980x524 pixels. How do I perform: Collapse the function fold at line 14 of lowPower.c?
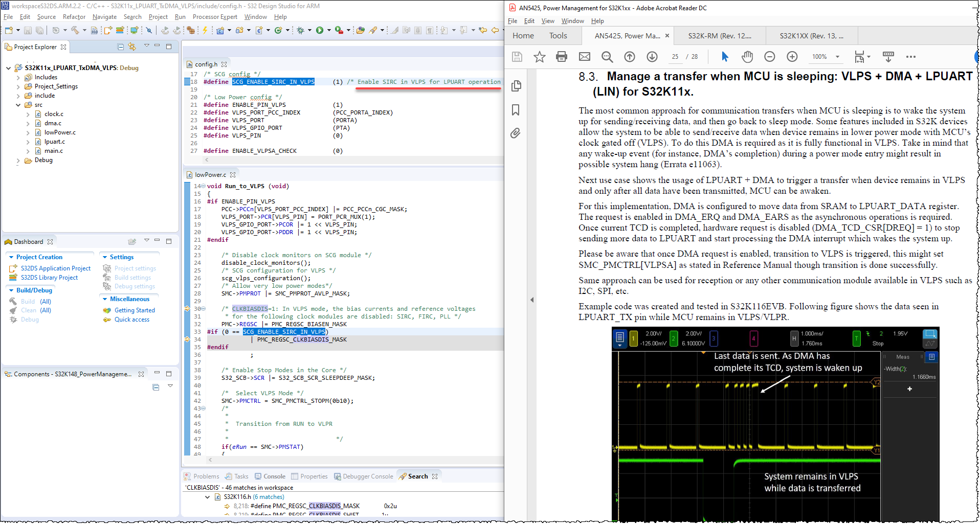pyautogui.click(x=204, y=186)
